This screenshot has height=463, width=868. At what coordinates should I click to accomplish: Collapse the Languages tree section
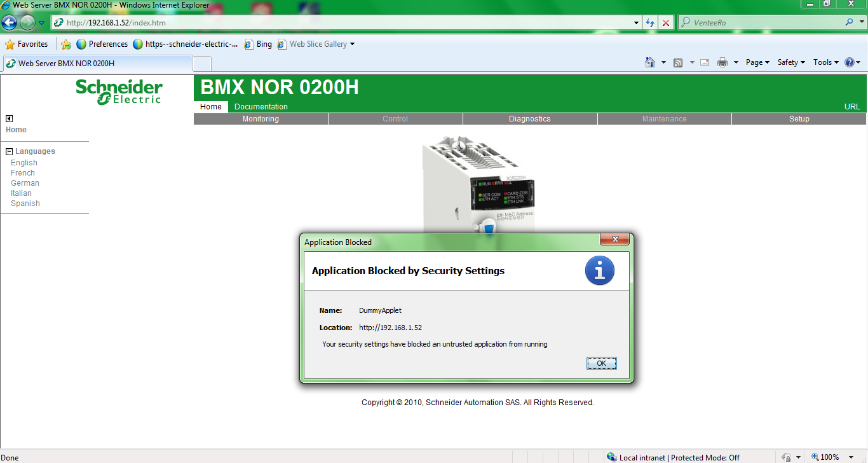[9, 151]
